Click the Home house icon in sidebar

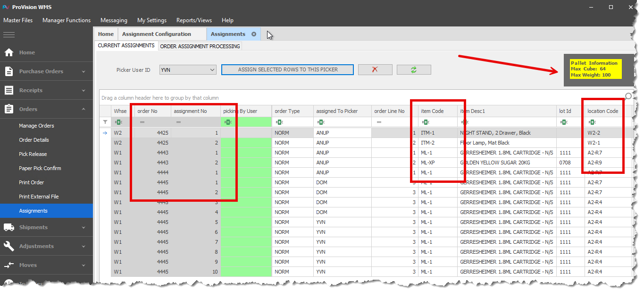(x=9, y=52)
